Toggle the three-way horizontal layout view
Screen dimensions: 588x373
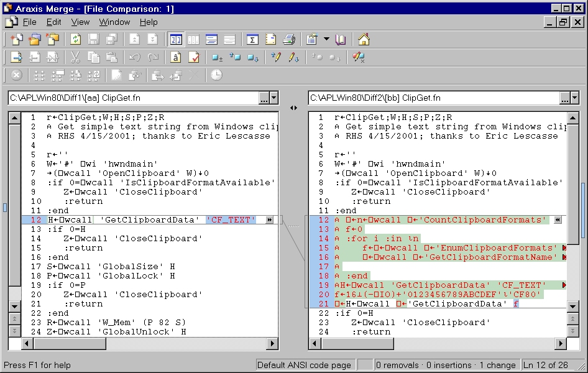229,39
